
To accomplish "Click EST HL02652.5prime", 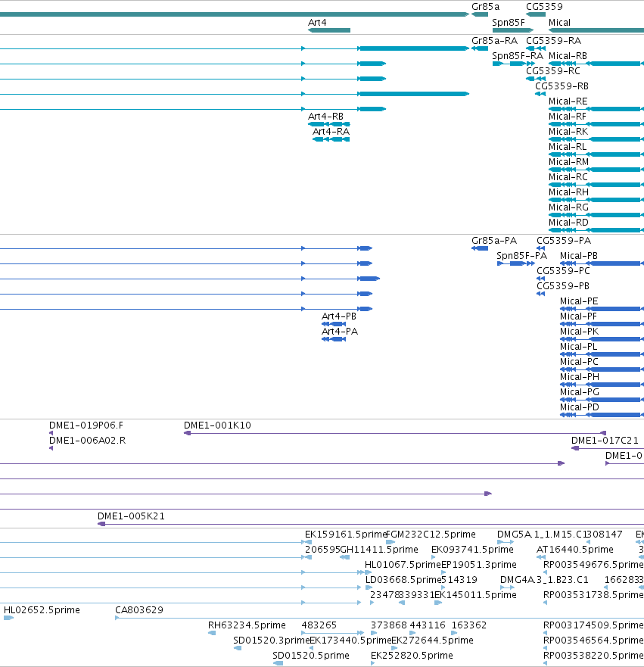I will (x=8, y=618).
